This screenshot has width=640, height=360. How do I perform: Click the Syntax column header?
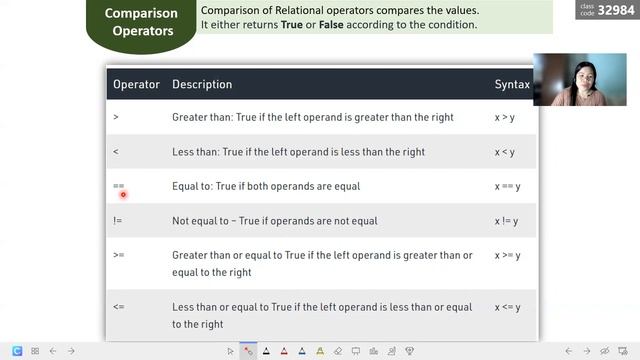(512, 84)
